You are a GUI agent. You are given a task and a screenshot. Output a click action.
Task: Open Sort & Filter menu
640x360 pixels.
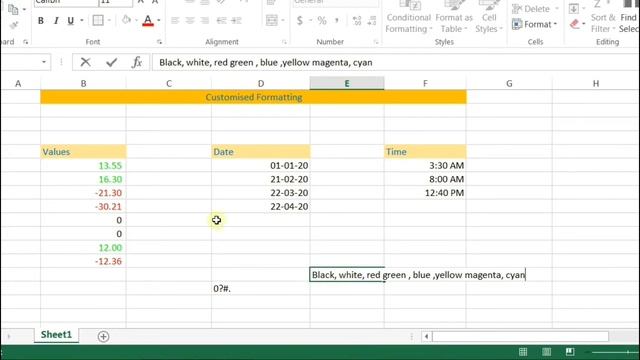coord(603,18)
